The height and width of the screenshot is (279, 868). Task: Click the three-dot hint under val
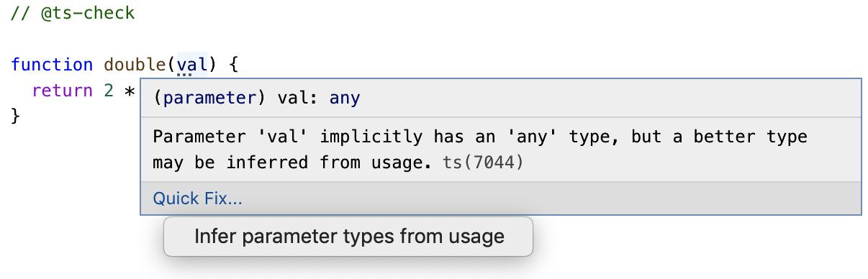click(184, 73)
